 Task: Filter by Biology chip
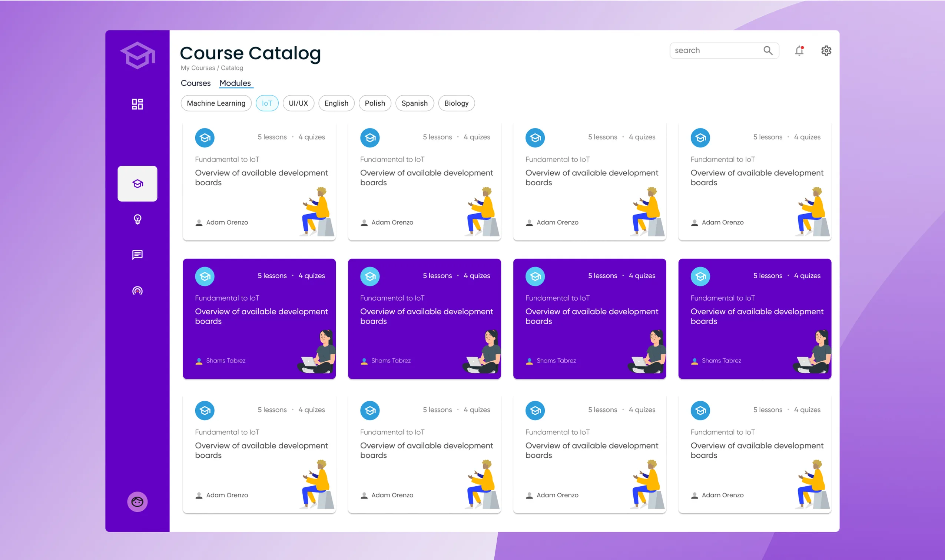point(456,103)
